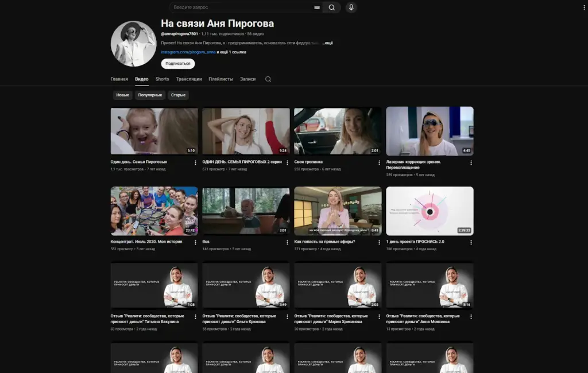Expand channel description via 'ещё'
Viewport: 588px width, 373px height.
pos(328,43)
